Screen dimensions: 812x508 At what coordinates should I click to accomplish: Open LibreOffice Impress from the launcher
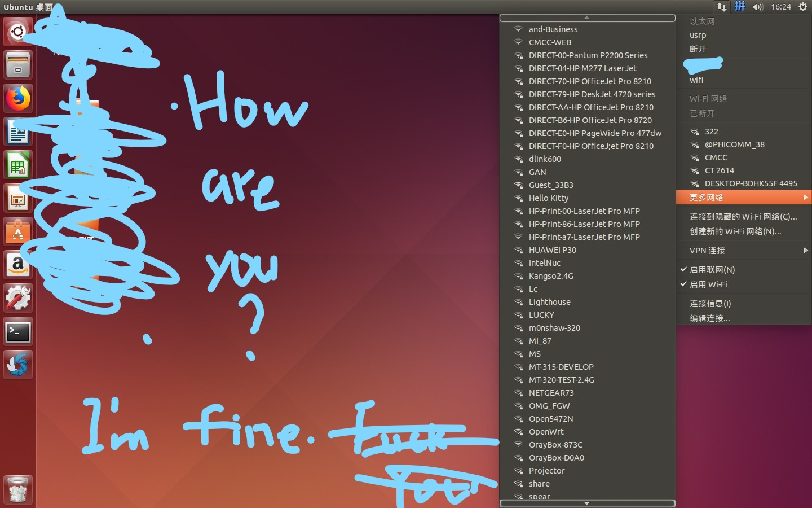pos(17,198)
